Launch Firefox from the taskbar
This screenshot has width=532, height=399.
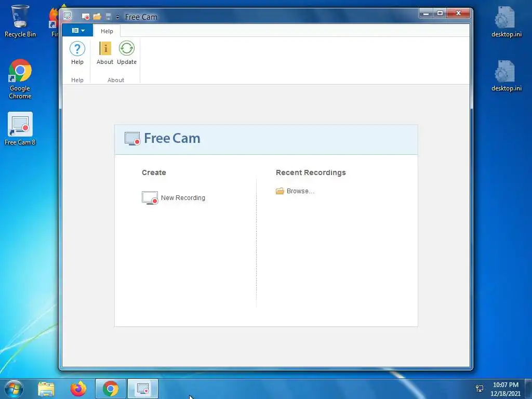78,389
